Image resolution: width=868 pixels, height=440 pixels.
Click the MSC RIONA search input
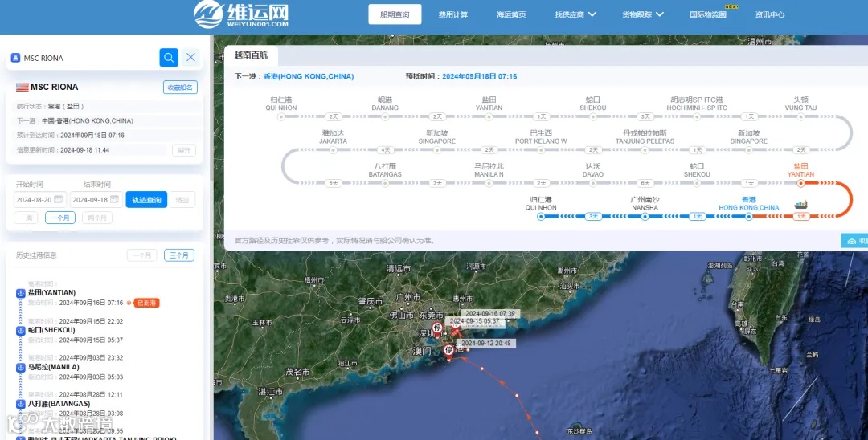click(88, 58)
